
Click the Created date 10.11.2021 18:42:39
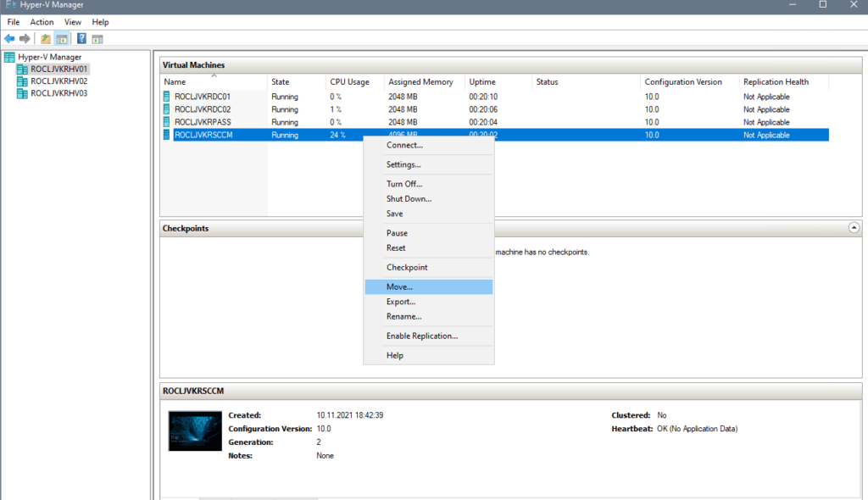pyautogui.click(x=350, y=414)
